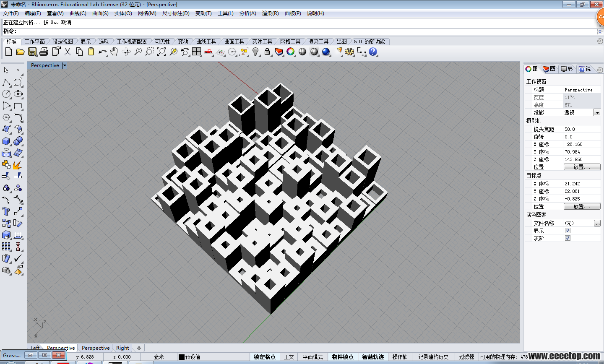Click the Print icon
Image resolution: width=604 pixels, height=364 pixels.
click(44, 52)
